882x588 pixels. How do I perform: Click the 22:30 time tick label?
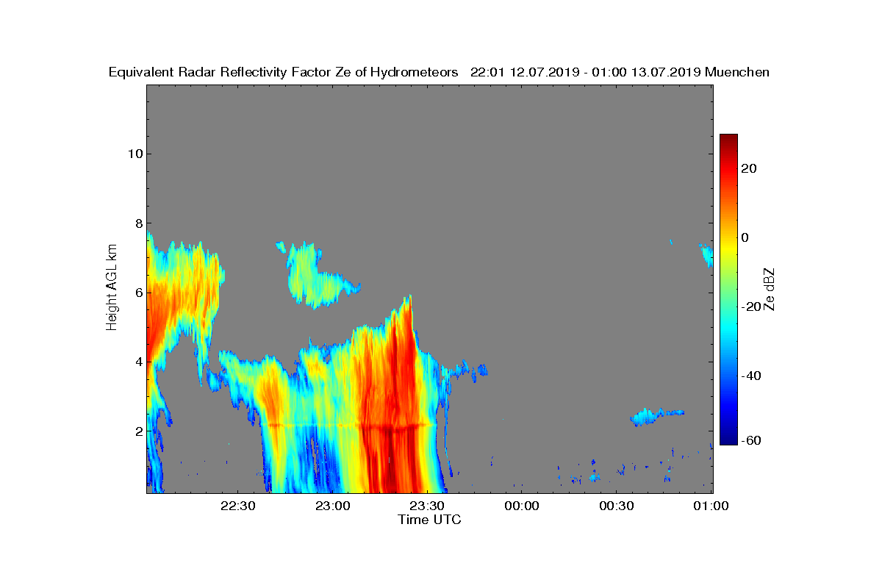click(238, 506)
